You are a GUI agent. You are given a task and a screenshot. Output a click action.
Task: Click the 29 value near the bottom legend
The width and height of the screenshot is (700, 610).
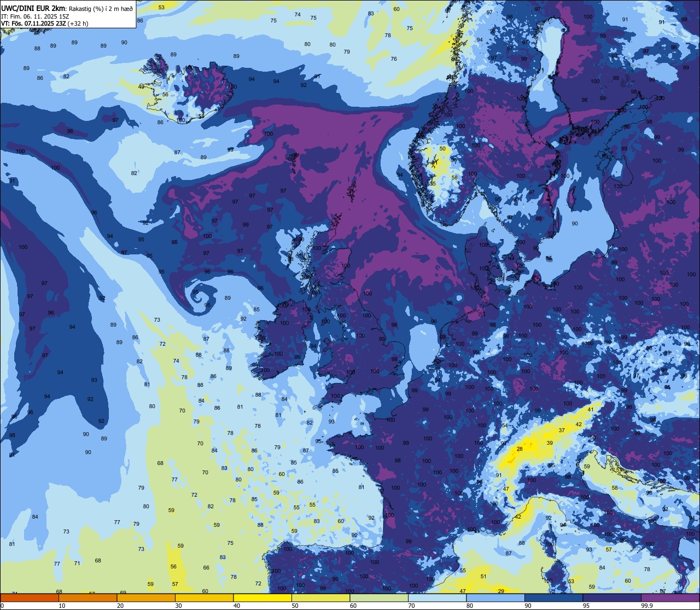click(501, 591)
